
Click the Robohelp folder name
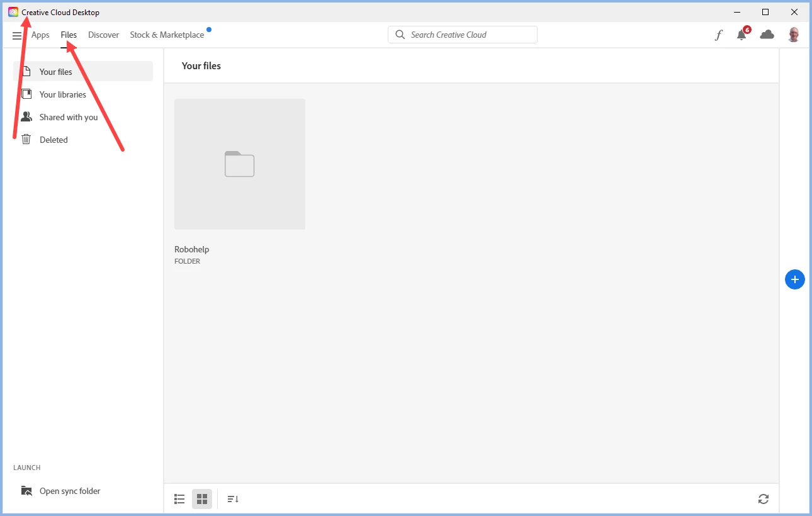click(x=192, y=249)
